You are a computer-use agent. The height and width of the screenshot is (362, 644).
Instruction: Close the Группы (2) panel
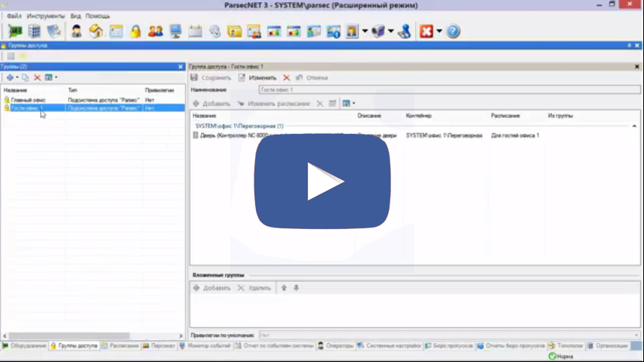click(180, 67)
